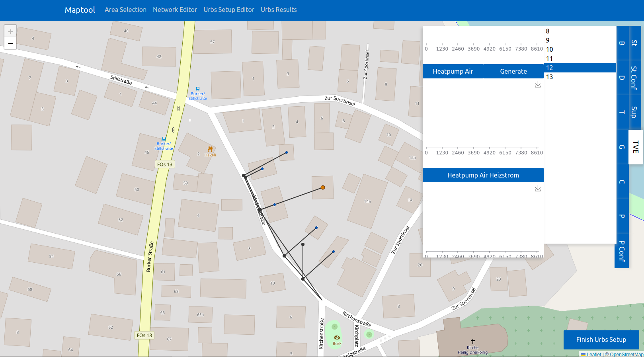Click the map zoom out button

pyautogui.click(x=10, y=43)
